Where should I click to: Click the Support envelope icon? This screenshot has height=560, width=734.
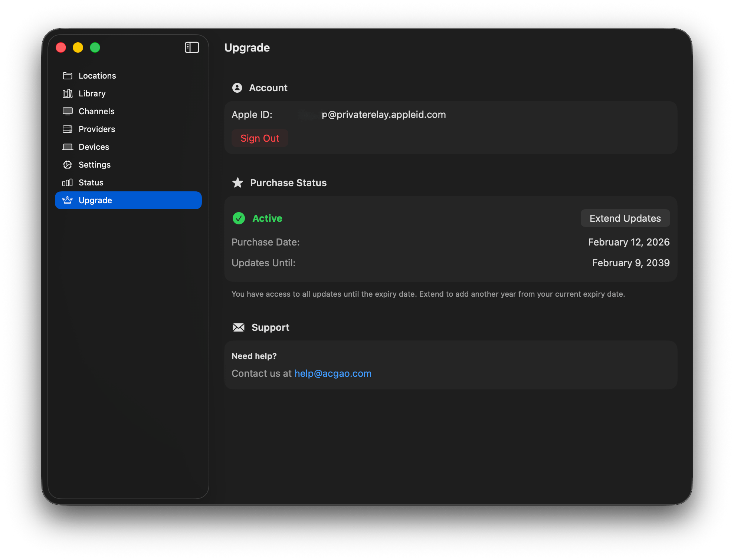click(x=238, y=327)
